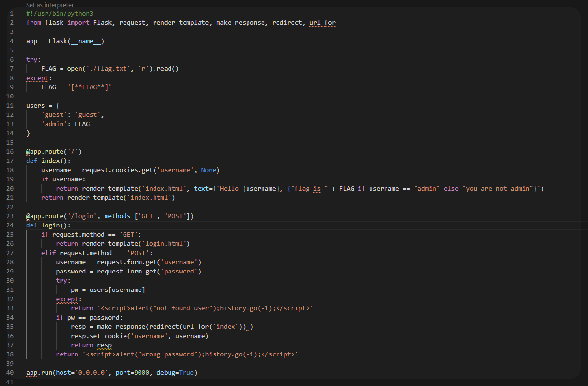Click 'make_response' in the import line
This screenshot has width=588, height=386.
tap(241, 23)
